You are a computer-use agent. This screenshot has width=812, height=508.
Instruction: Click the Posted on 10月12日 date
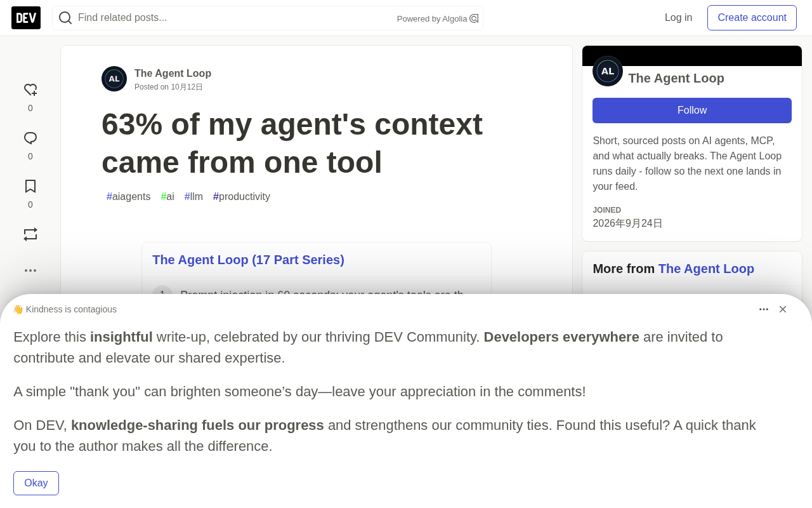[x=169, y=87]
